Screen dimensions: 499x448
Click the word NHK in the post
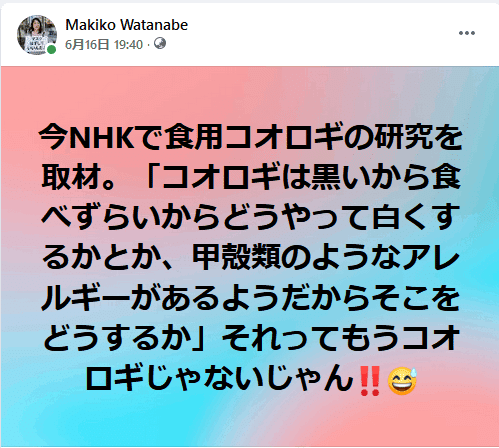point(103,138)
